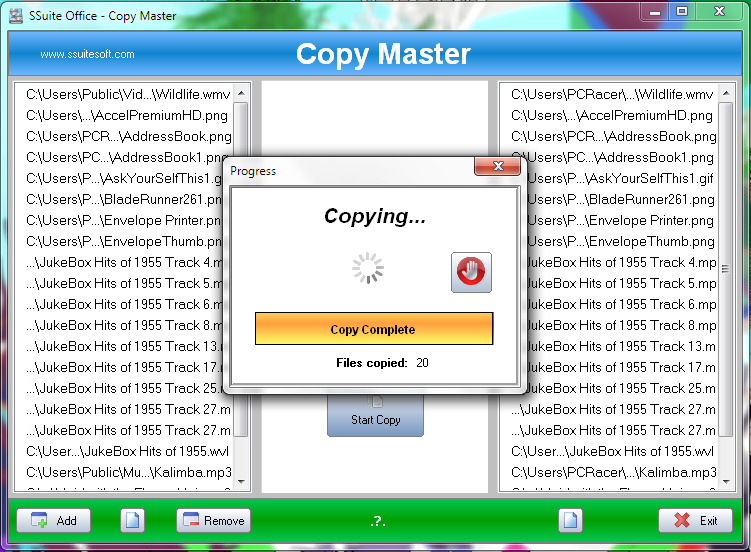Click the Copy Complete progress bar
751x552 pixels.
pos(374,329)
